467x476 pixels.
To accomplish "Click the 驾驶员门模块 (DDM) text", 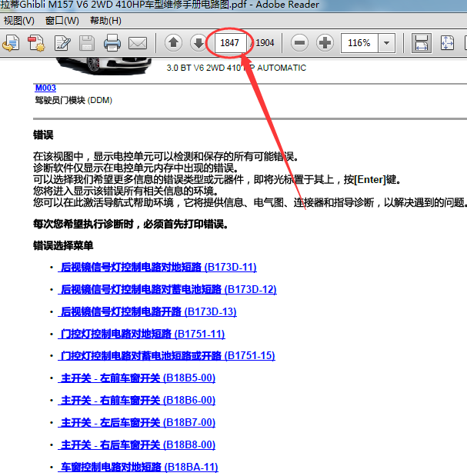I will tap(74, 100).
